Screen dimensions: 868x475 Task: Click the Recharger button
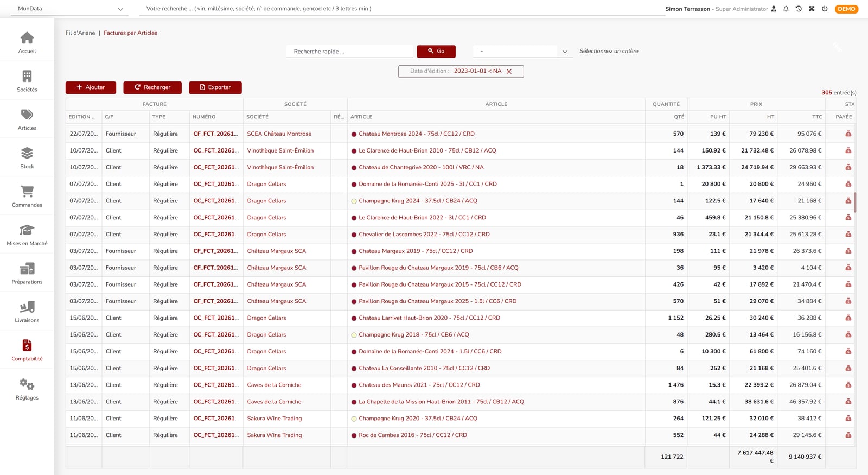pyautogui.click(x=152, y=87)
